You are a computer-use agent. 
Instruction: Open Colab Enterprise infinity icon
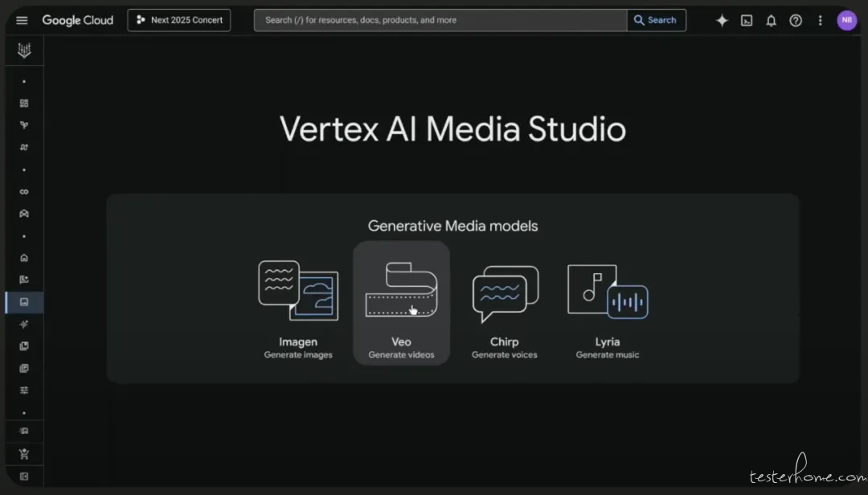click(x=24, y=191)
